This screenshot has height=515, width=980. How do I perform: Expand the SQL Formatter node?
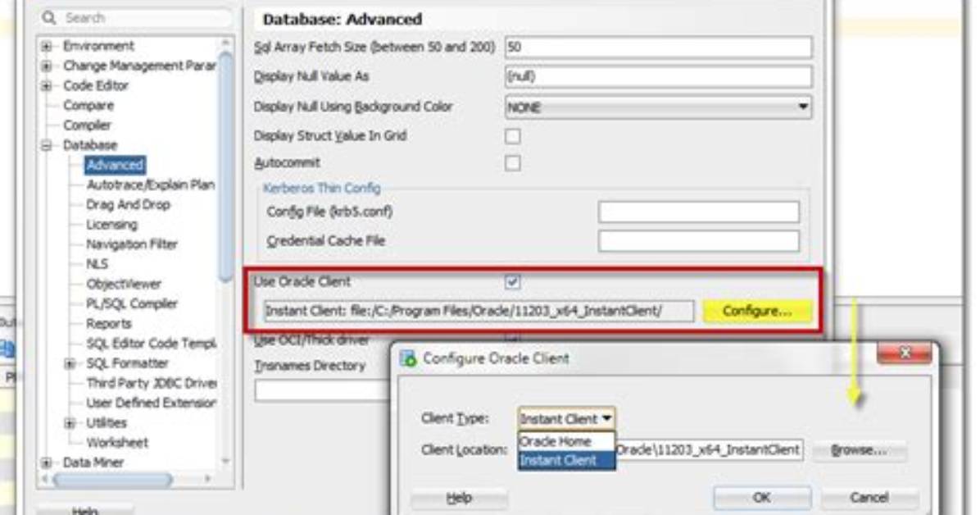click(x=70, y=363)
